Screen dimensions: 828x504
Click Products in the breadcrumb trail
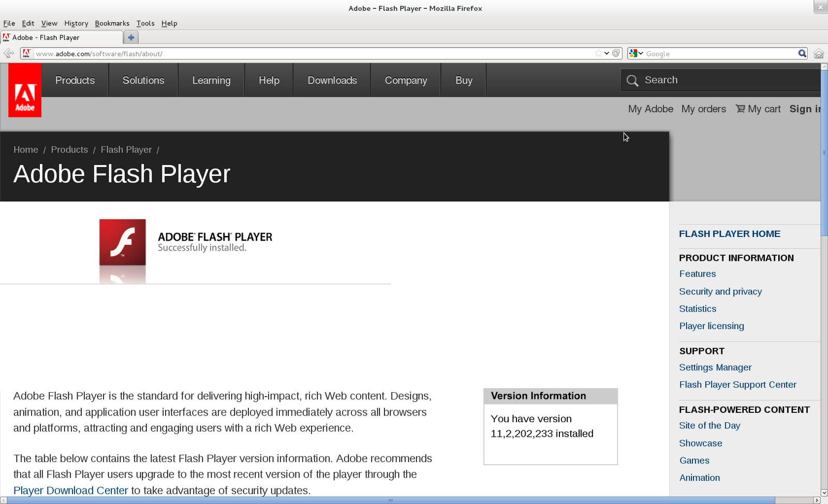pos(69,150)
